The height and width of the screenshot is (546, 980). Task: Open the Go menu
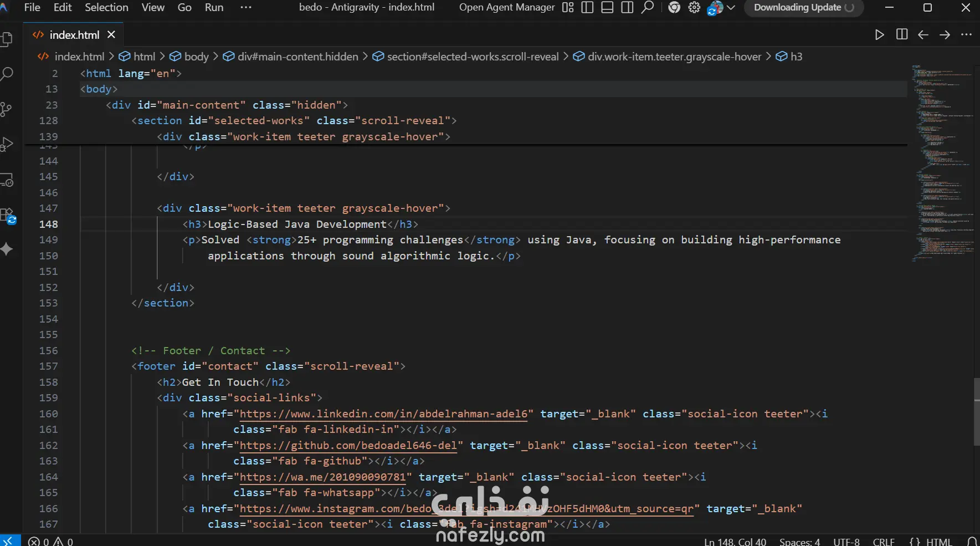coord(184,7)
